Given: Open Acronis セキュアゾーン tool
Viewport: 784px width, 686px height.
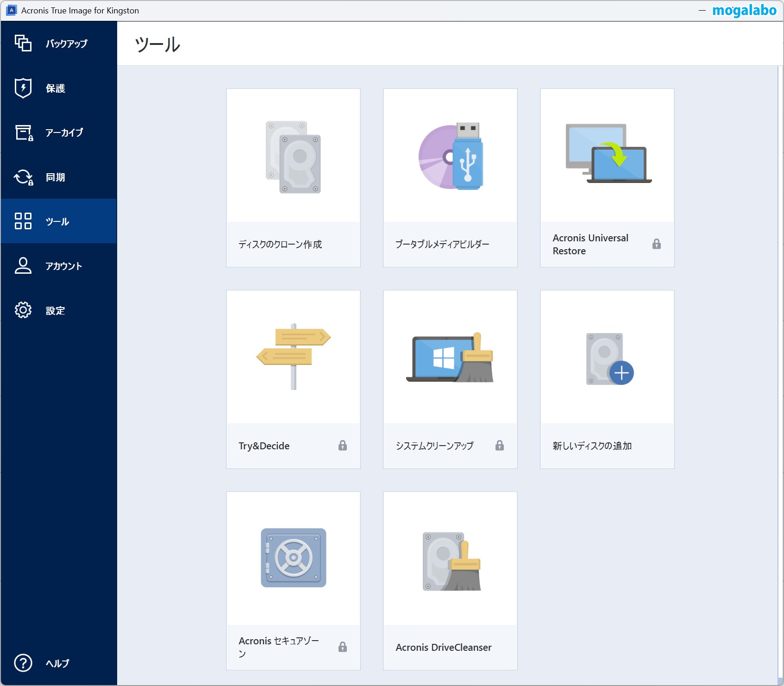Looking at the screenshot, I should (293, 580).
